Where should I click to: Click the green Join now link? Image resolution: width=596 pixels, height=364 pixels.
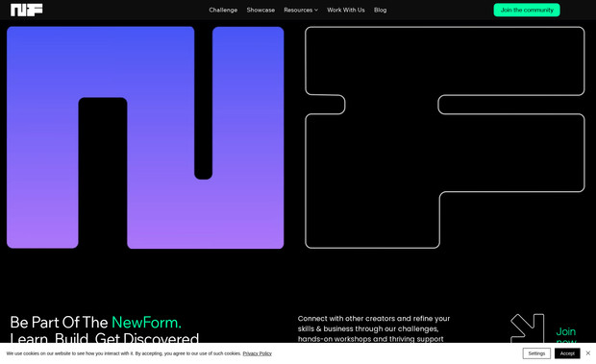point(566,335)
